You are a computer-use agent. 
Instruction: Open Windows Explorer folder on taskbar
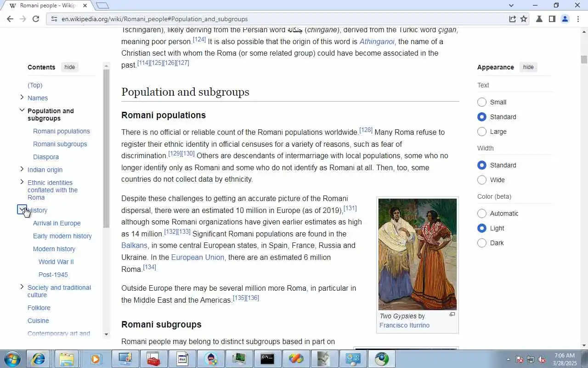click(x=67, y=359)
